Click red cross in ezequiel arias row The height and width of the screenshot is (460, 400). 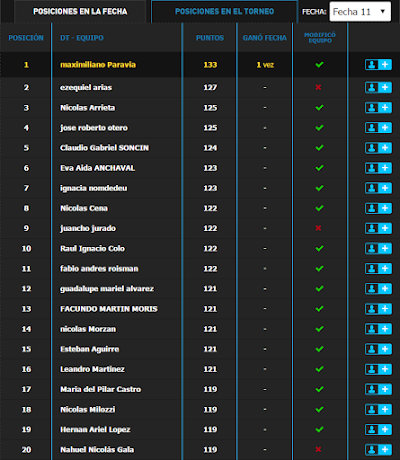[318, 87]
